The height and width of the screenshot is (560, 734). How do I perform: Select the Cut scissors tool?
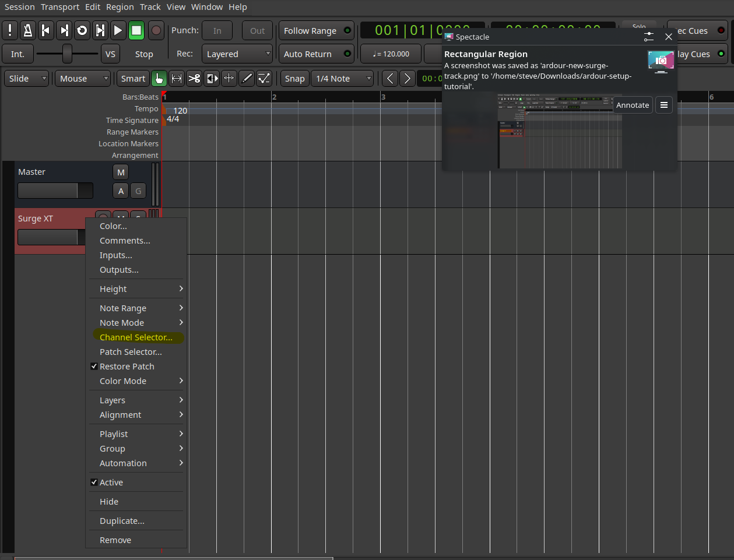tap(194, 78)
